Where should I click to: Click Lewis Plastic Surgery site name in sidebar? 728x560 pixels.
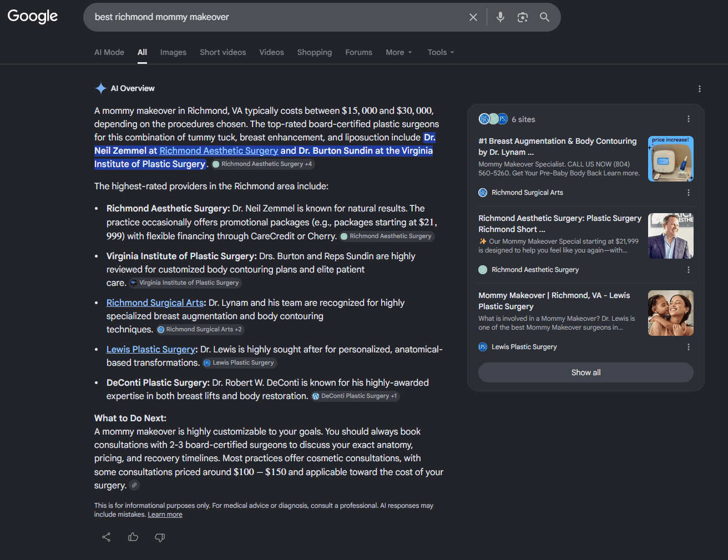click(x=524, y=347)
